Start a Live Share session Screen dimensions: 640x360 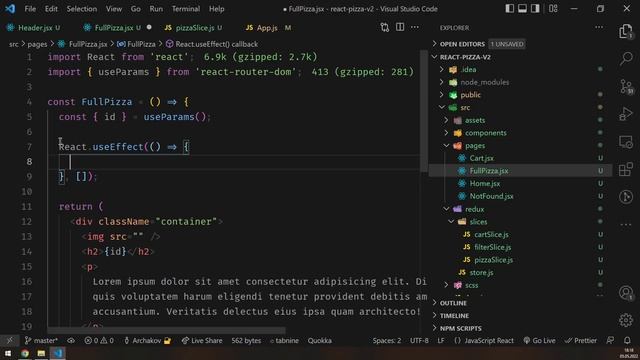point(202,340)
